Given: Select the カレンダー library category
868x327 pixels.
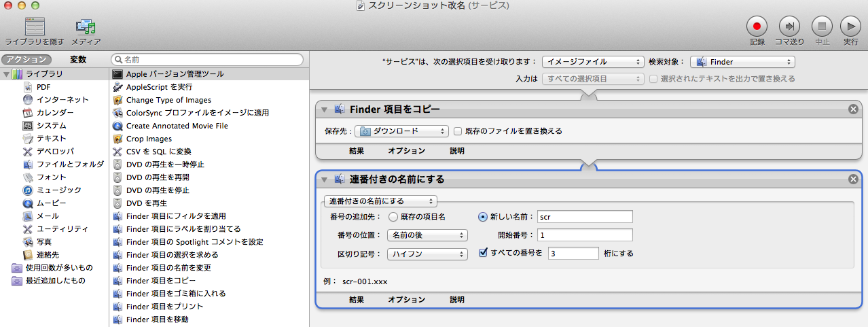Looking at the screenshot, I should click(55, 113).
